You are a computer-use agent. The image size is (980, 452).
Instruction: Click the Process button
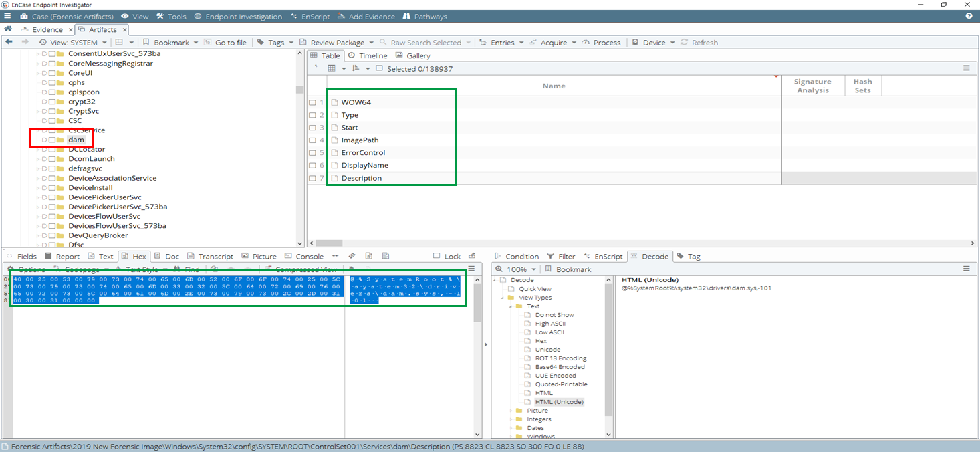[601, 42]
